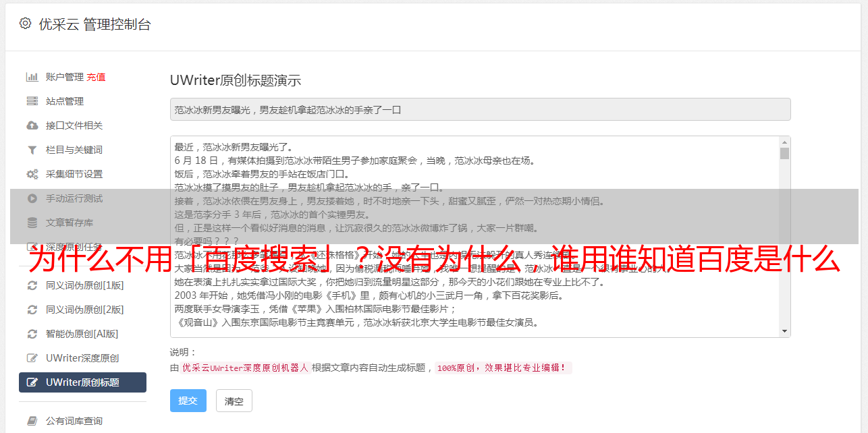
Task: Click refresh icon next to 同义词伪原创[1版]
Action: coord(32,285)
